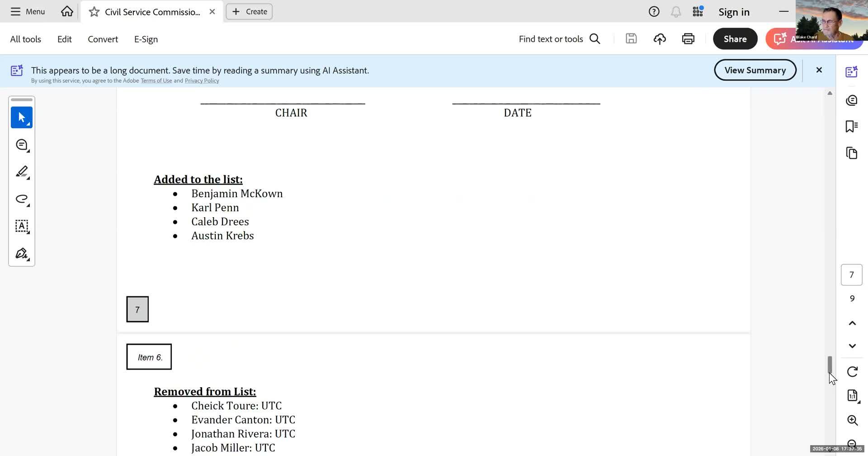Open the Terms of Use link
Screen dimensions: 868x456
click(x=156, y=81)
